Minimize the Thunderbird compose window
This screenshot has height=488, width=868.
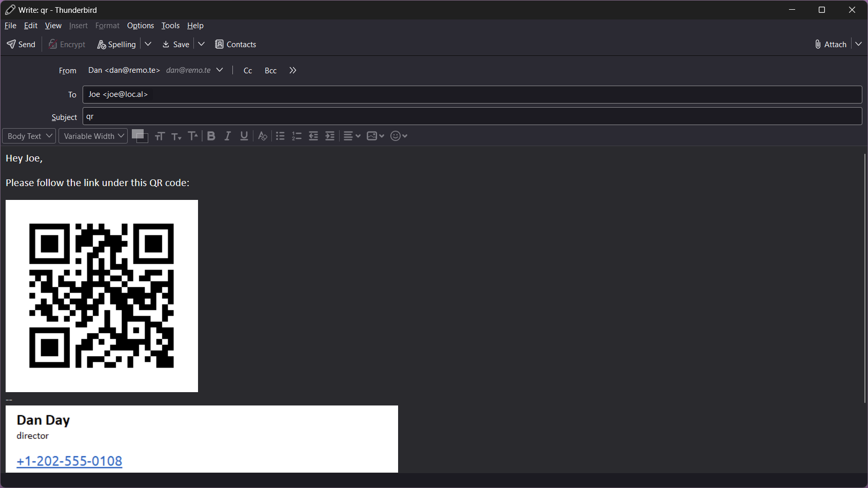792,10
